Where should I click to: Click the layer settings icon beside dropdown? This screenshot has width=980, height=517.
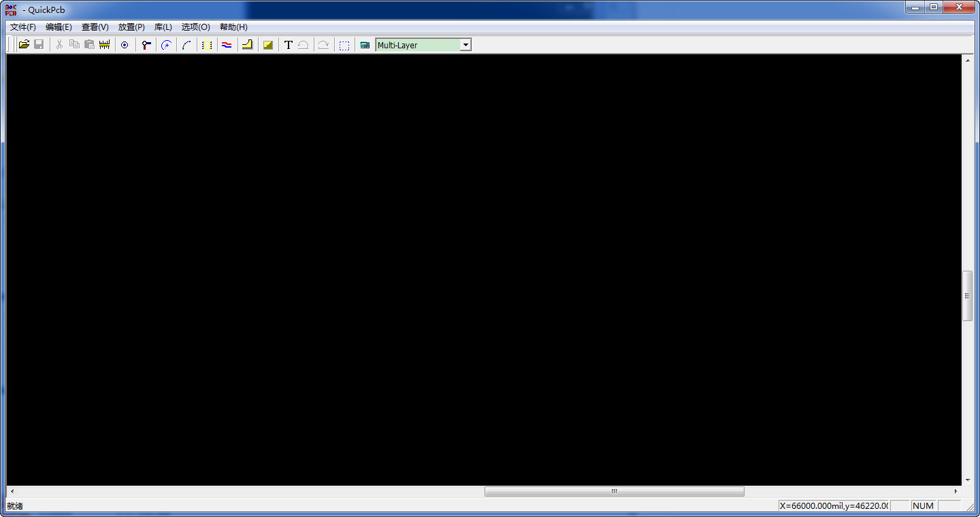[365, 45]
